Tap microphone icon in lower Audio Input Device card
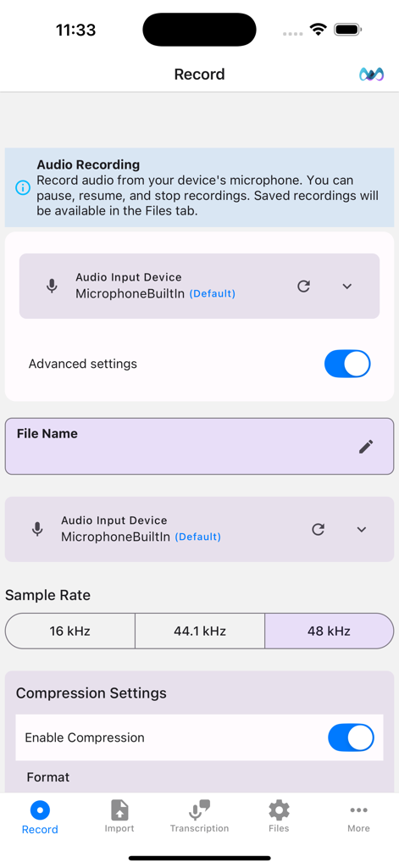This screenshot has width=399, height=868. pos(37,529)
